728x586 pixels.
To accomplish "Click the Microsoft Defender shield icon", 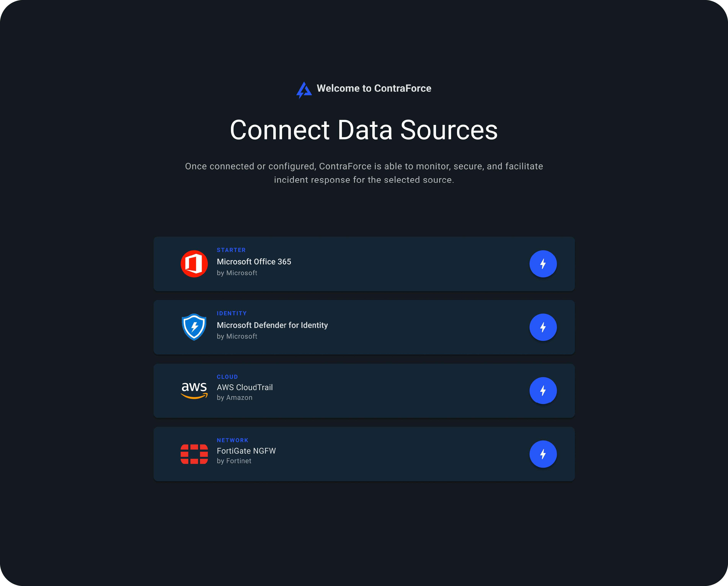I will (194, 327).
